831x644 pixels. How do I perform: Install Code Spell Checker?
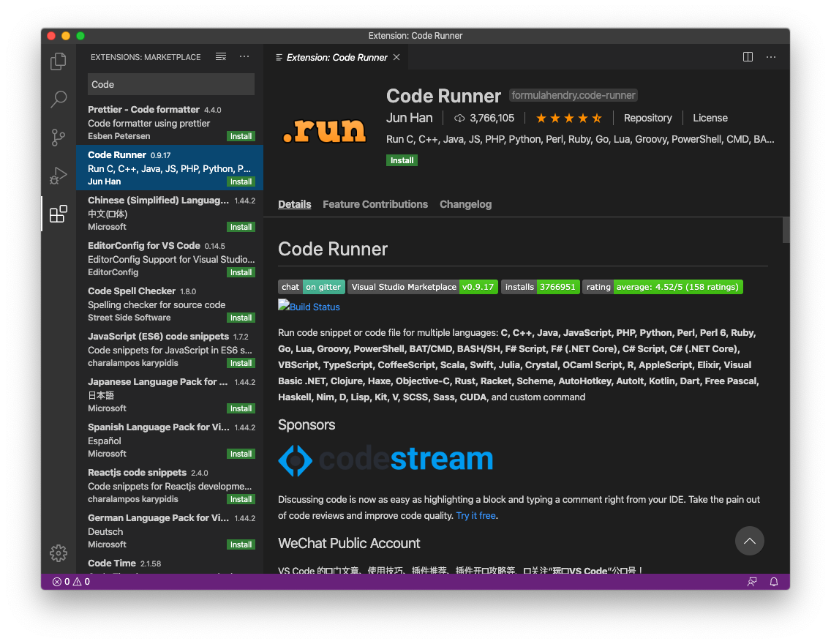[241, 318]
